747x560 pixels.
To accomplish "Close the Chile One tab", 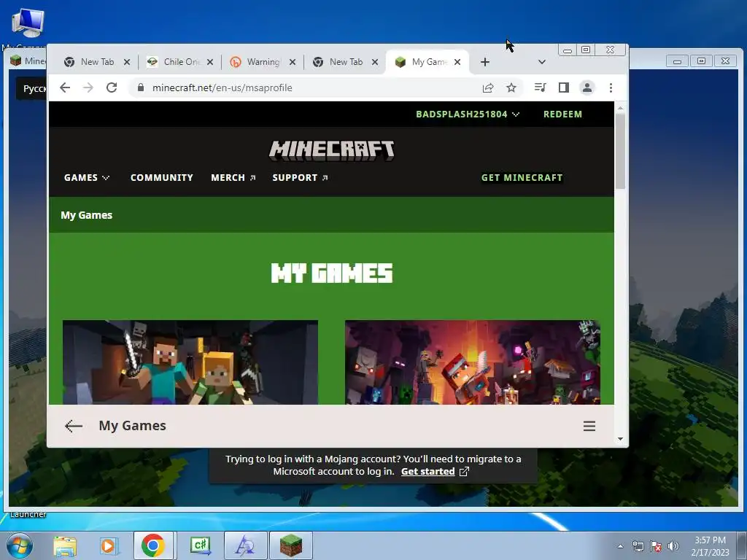I will [209, 62].
